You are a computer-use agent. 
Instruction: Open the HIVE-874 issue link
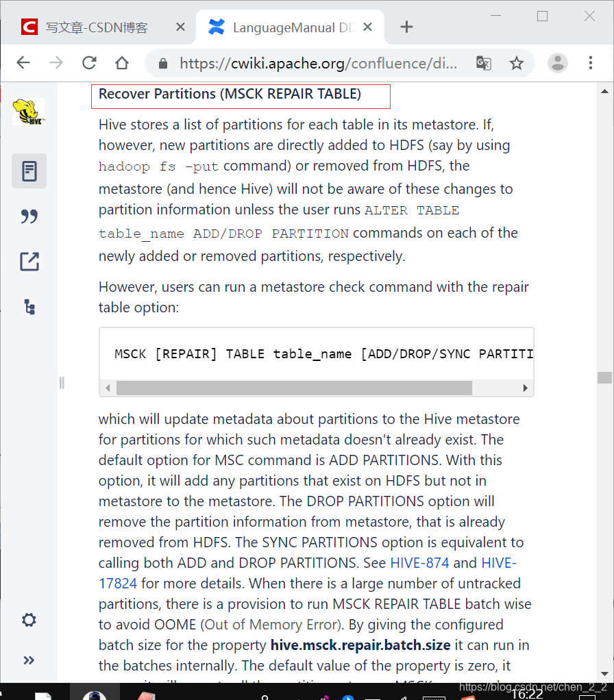419,563
